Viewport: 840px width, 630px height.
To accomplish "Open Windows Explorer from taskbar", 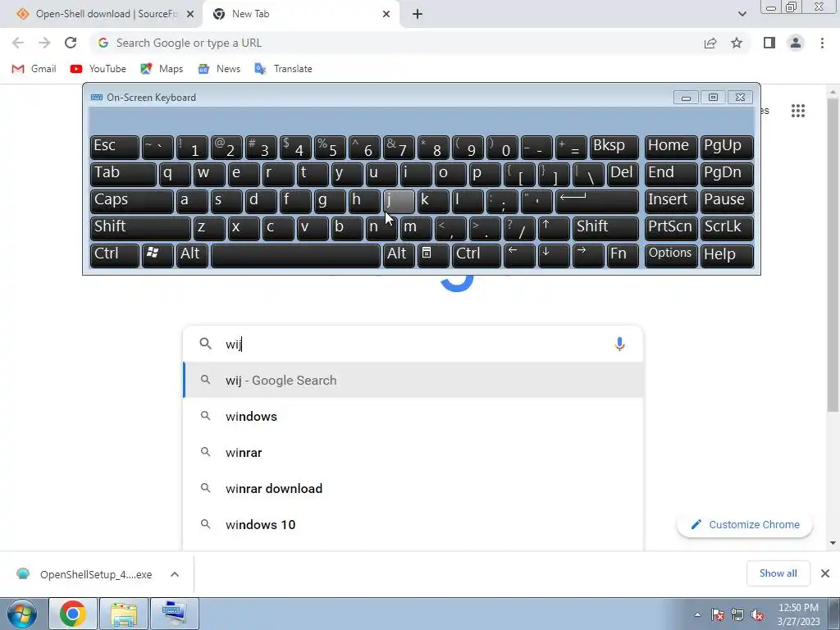I will [x=124, y=614].
